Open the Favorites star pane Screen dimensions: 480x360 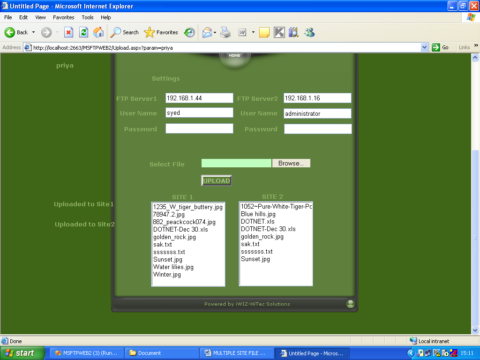161,32
